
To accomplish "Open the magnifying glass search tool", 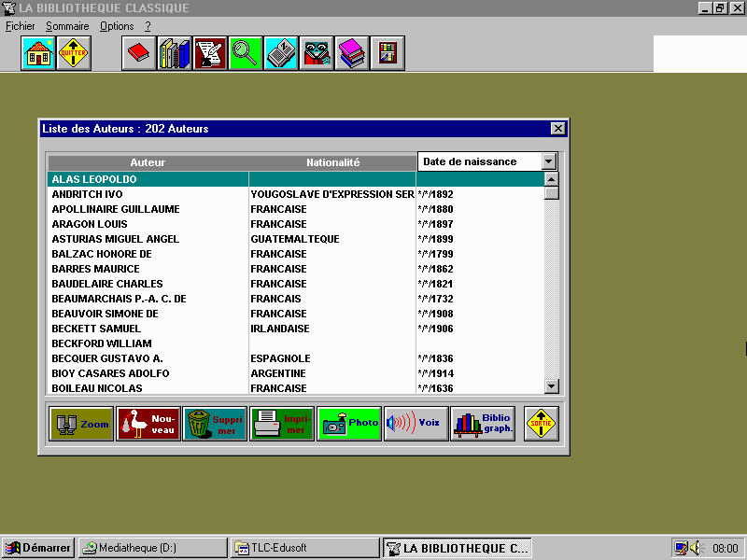I will coord(246,54).
